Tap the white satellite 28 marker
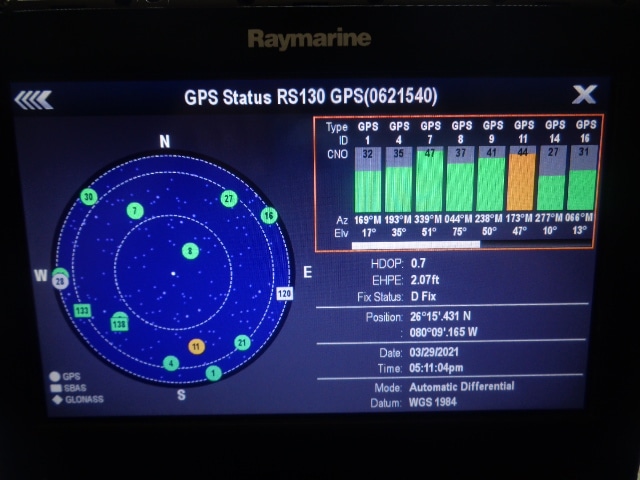 [60, 281]
